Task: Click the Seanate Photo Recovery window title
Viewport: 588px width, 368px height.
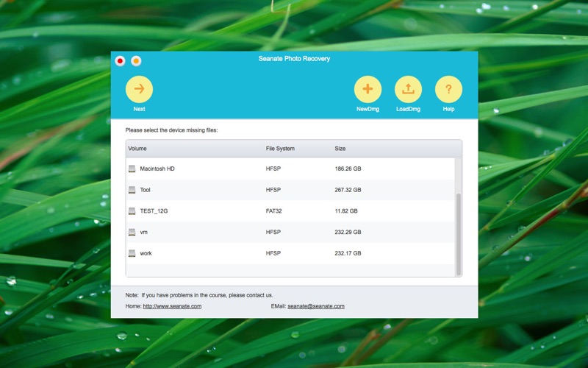Action: tap(295, 59)
